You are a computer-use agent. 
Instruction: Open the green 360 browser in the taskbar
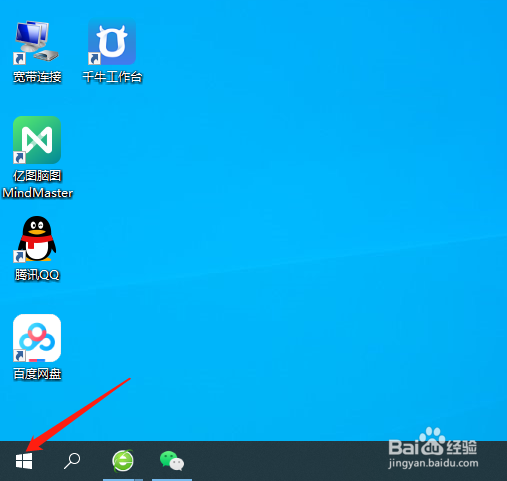(x=123, y=461)
